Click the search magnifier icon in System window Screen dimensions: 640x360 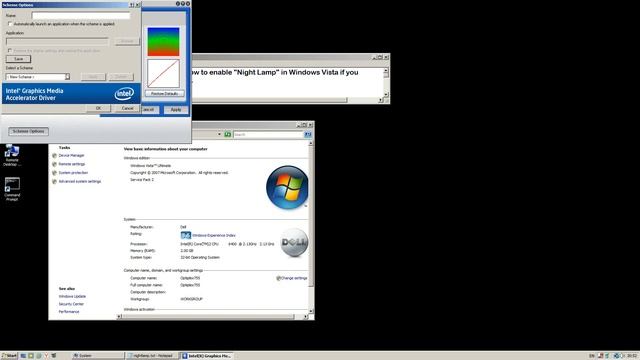coord(308,134)
